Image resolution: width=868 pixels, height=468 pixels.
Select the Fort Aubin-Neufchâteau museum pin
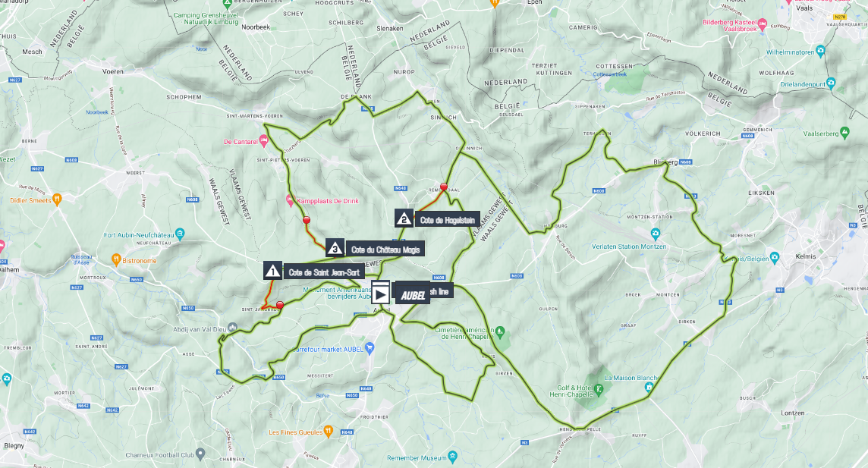[x=179, y=234]
